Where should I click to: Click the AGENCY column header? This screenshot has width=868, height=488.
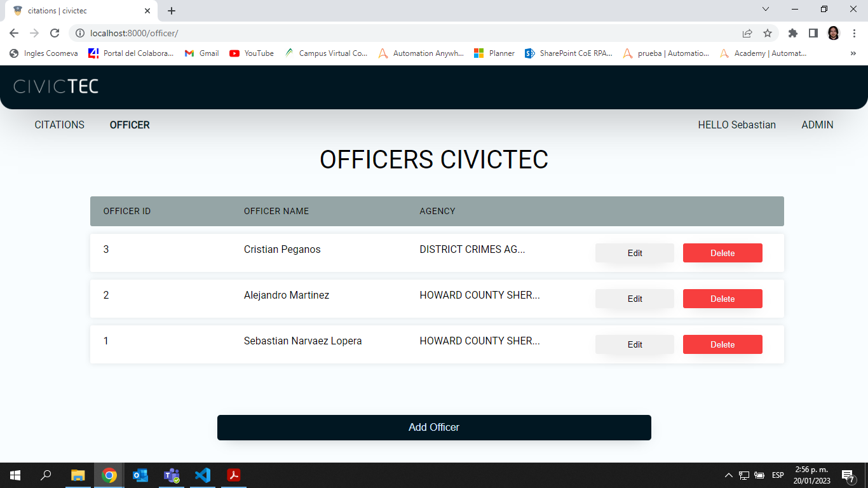(x=437, y=211)
